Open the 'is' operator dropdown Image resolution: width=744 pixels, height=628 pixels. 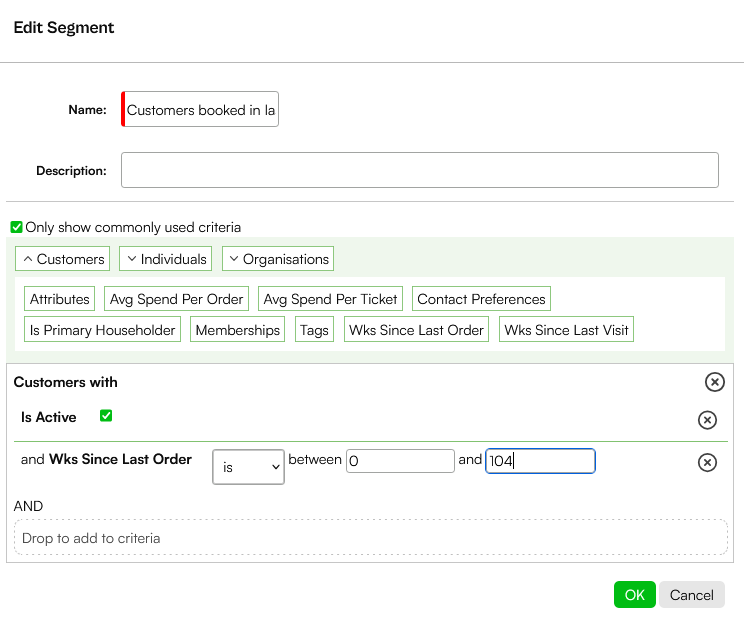[249, 467]
